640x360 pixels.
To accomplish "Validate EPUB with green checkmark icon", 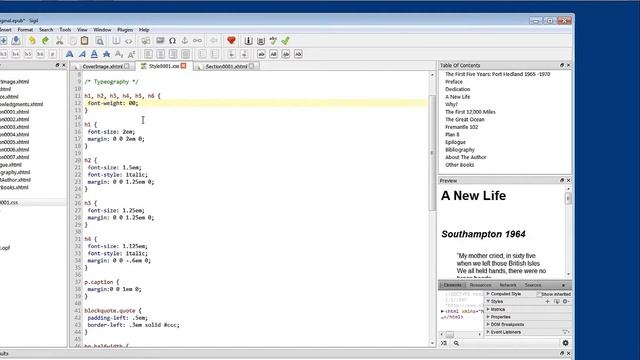I will click(286, 40).
